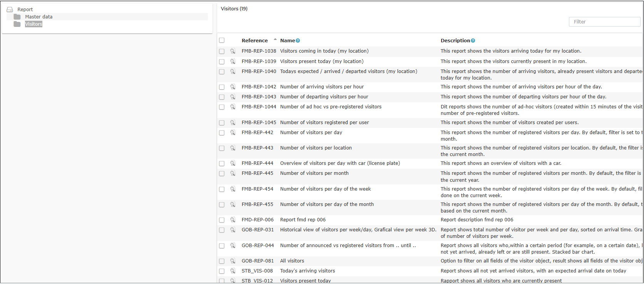Click the magnifier icon for FMB-REP-1044
This screenshot has height=284, width=644.
coord(233,107)
